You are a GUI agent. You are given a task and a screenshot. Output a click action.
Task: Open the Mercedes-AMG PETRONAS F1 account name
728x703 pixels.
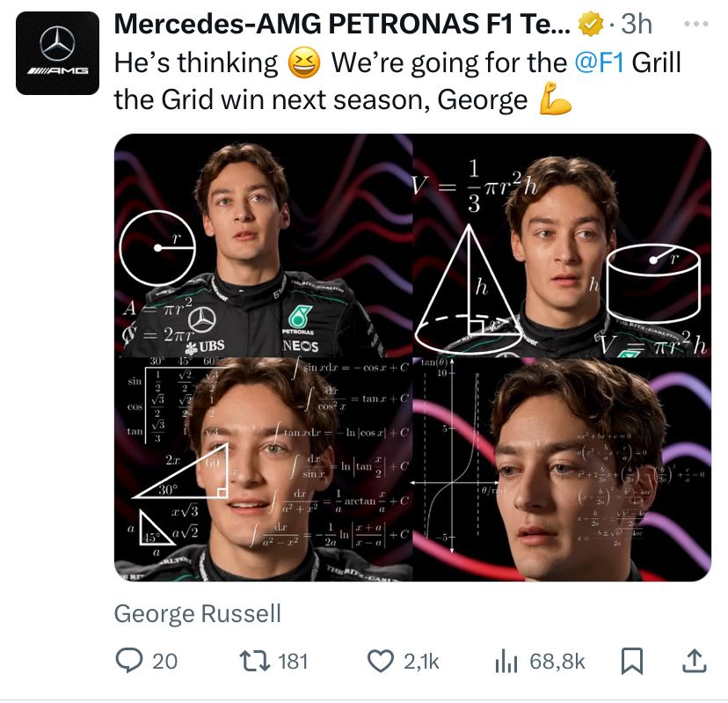(343, 26)
